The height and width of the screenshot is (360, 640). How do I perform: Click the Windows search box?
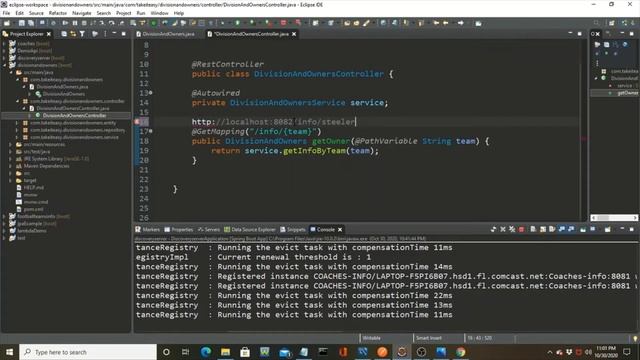coord(88,352)
